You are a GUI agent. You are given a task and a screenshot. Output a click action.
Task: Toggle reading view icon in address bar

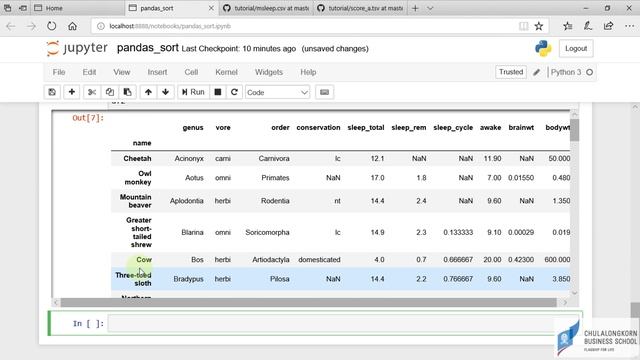click(523, 26)
